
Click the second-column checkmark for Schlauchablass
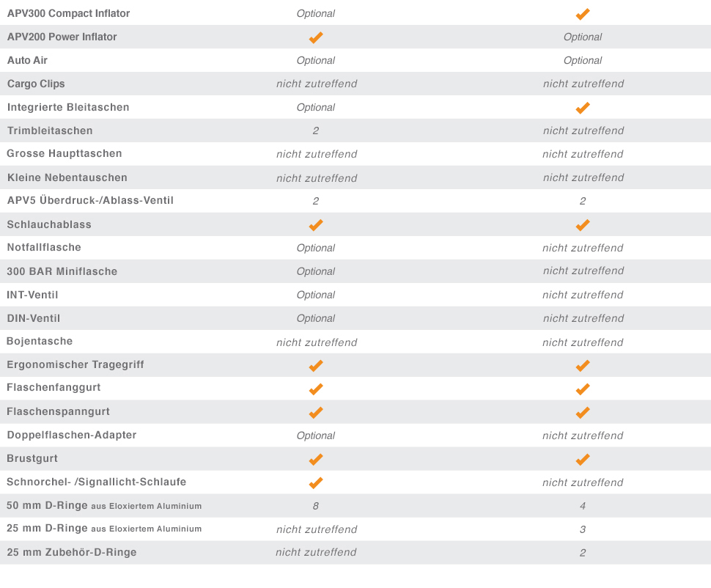point(583,225)
